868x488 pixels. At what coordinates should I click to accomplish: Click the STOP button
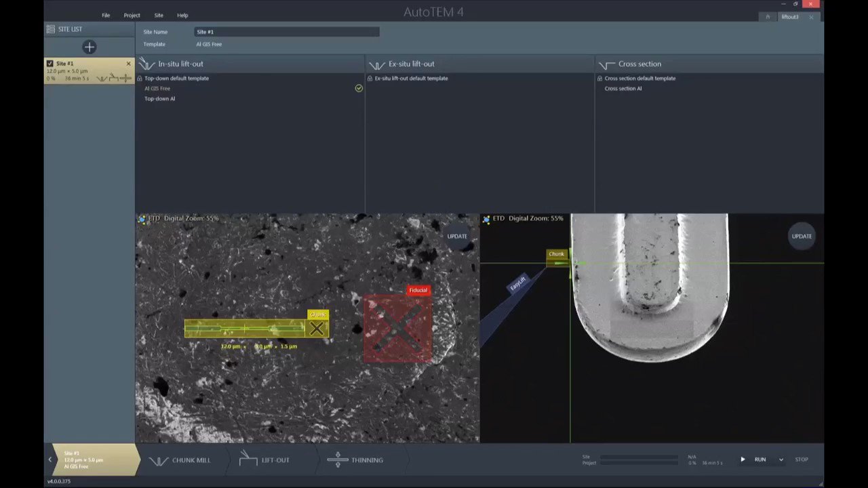802,460
